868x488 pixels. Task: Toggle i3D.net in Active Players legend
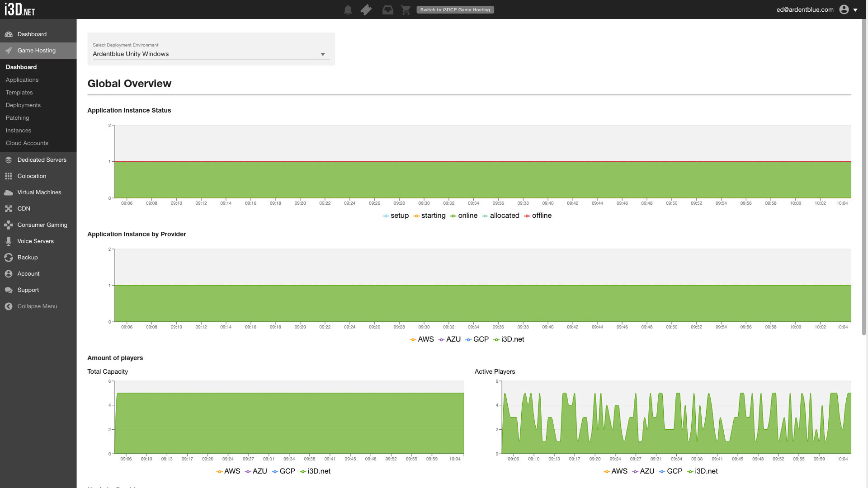pos(703,471)
